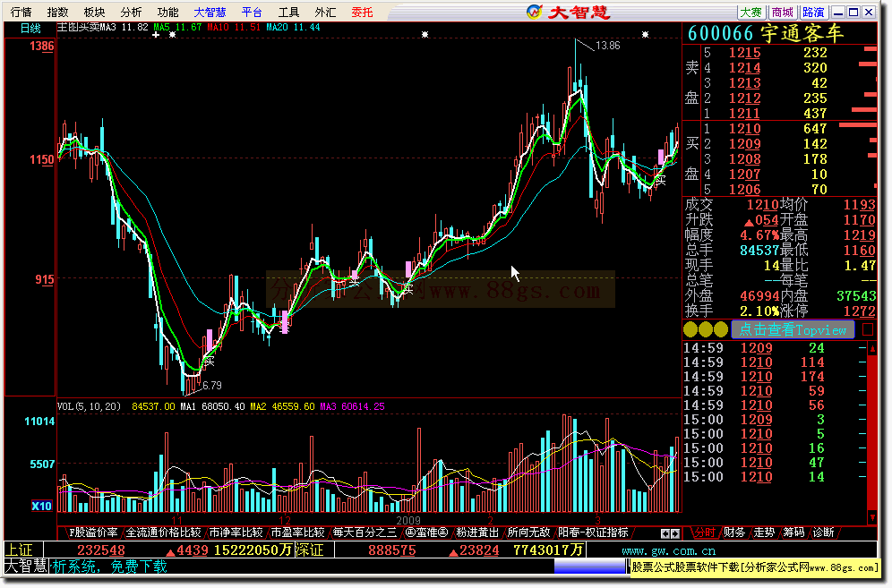Click stock title 600066 宇通客车
Image resolution: width=892 pixels, height=588 pixels.
(765, 33)
